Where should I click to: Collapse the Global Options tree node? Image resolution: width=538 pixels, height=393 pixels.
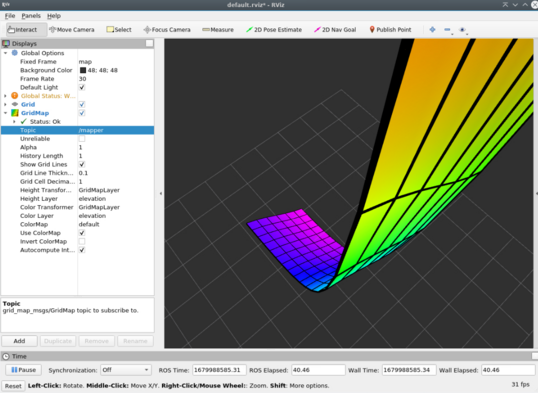[x=5, y=53]
